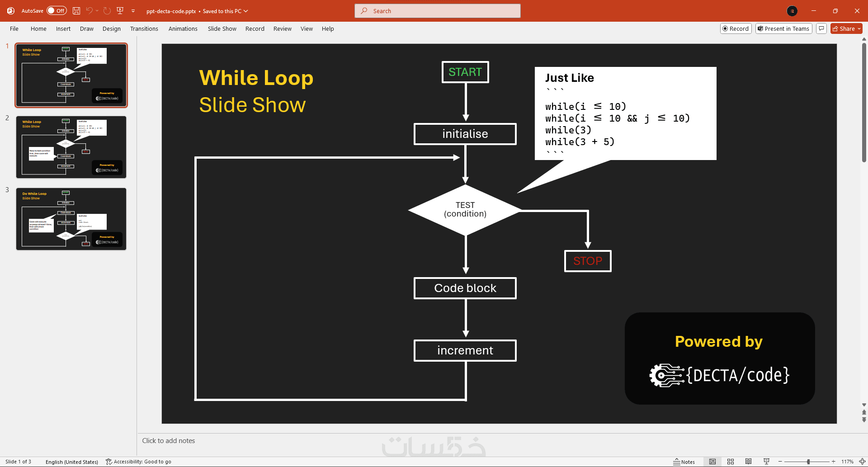This screenshot has width=868, height=467.
Task: Open the View tab
Action: pos(307,28)
